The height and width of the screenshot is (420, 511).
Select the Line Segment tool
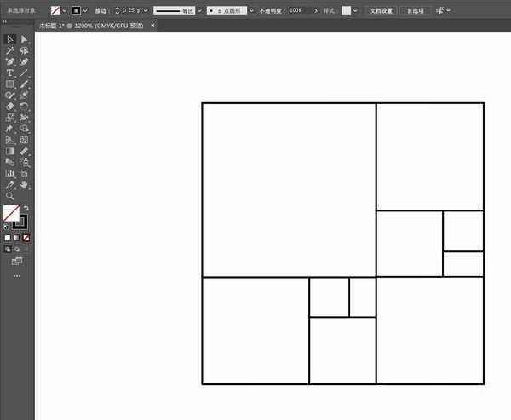[x=25, y=73]
